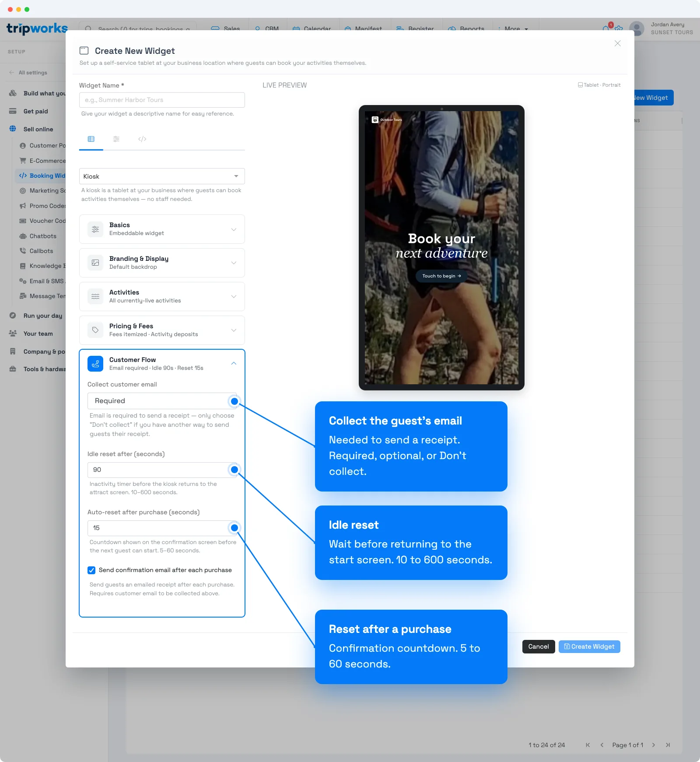Open the embed code tab icon
The width and height of the screenshot is (700, 762).
(142, 139)
